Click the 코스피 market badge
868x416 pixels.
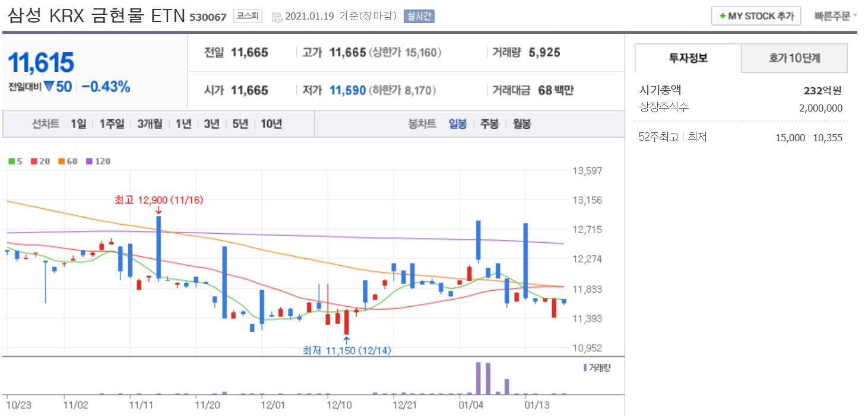point(247,16)
